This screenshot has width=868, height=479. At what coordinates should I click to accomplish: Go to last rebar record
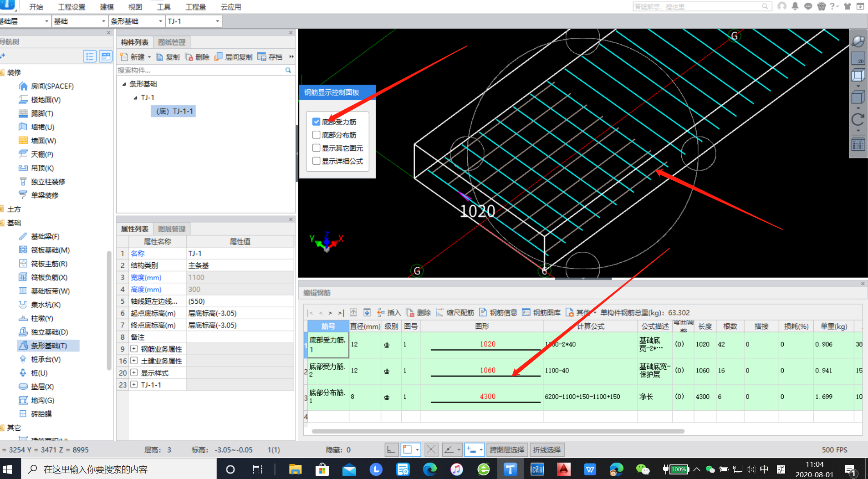(x=340, y=313)
